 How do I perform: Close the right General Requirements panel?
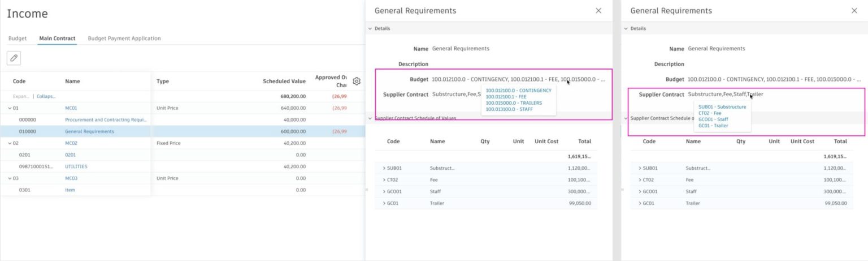pyautogui.click(x=854, y=11)
